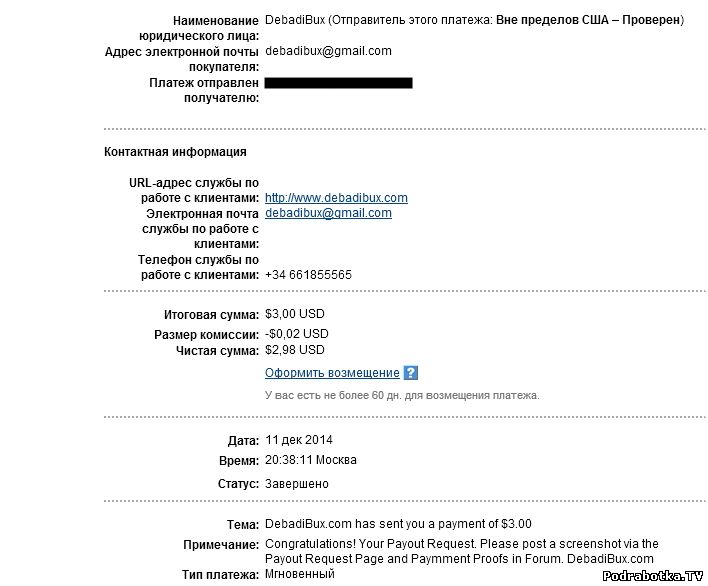Click the time 20:38:11 Москва
708x586 pixels.
[310, 461]
